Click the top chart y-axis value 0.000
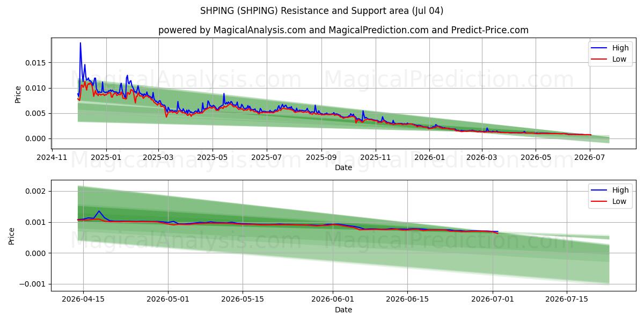 point(36,138)
